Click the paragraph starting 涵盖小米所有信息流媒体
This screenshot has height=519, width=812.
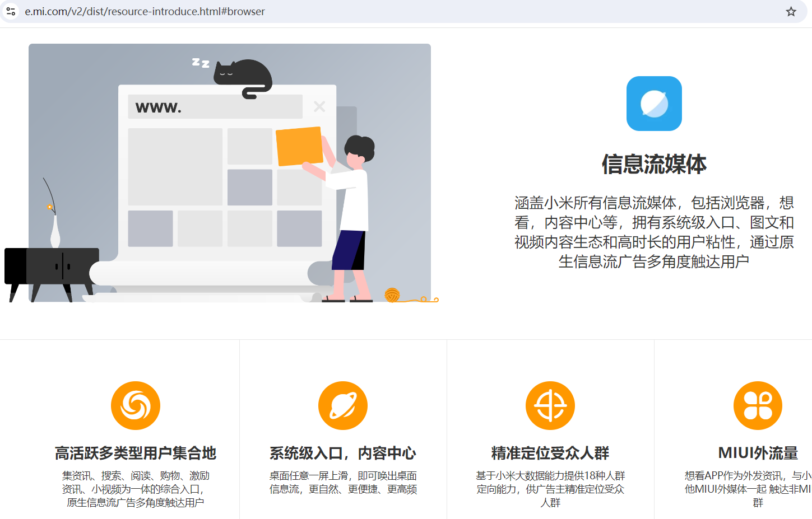click(x=654, y=232)
